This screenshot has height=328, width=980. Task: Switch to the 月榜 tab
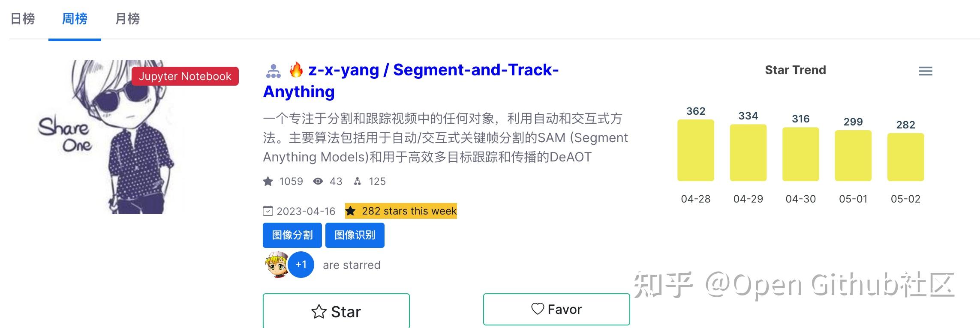coord(127,19)
